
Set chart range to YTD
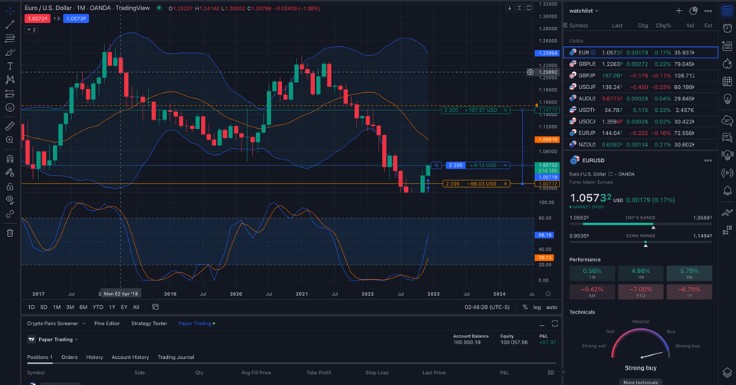point(98,307)
